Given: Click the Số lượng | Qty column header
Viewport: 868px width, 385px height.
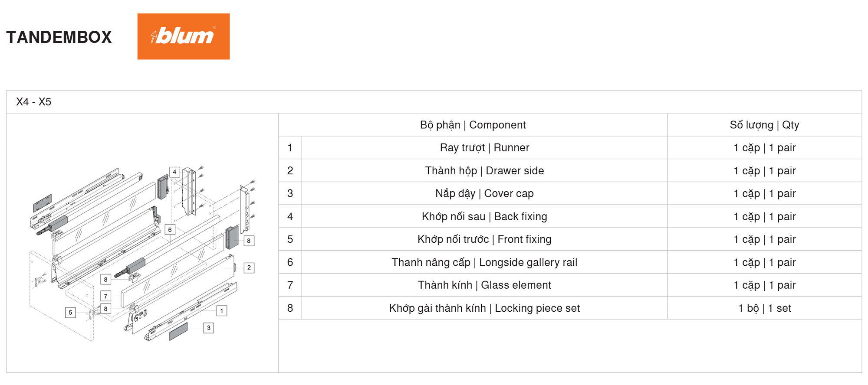Looking at the screenshot, I should [x=764, y=125].
